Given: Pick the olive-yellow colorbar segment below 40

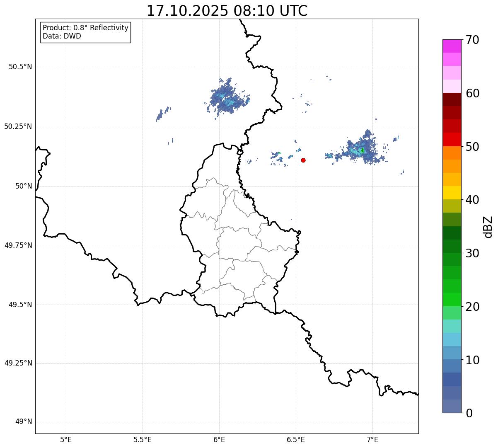Looking at the screenshot, I should click(x=452, y=206).
